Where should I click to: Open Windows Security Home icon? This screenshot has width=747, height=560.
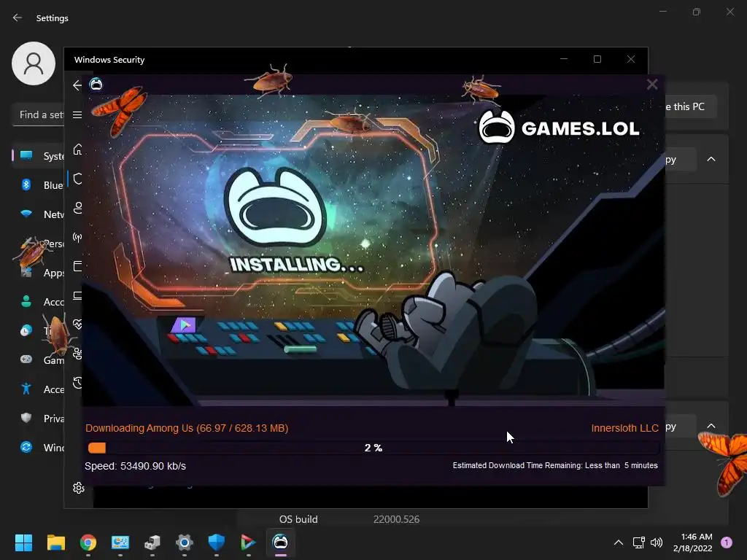tap(77, 149)
